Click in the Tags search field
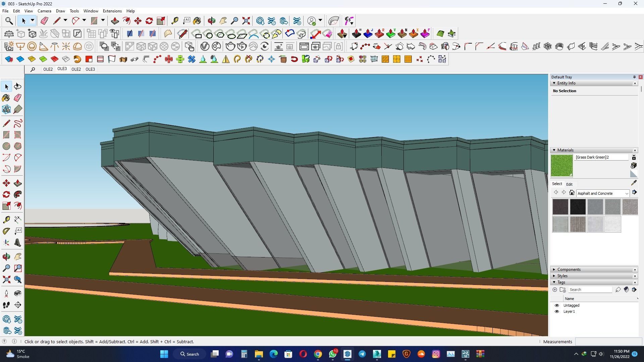This screenshot has height=362, width=644. click(590, 290)
